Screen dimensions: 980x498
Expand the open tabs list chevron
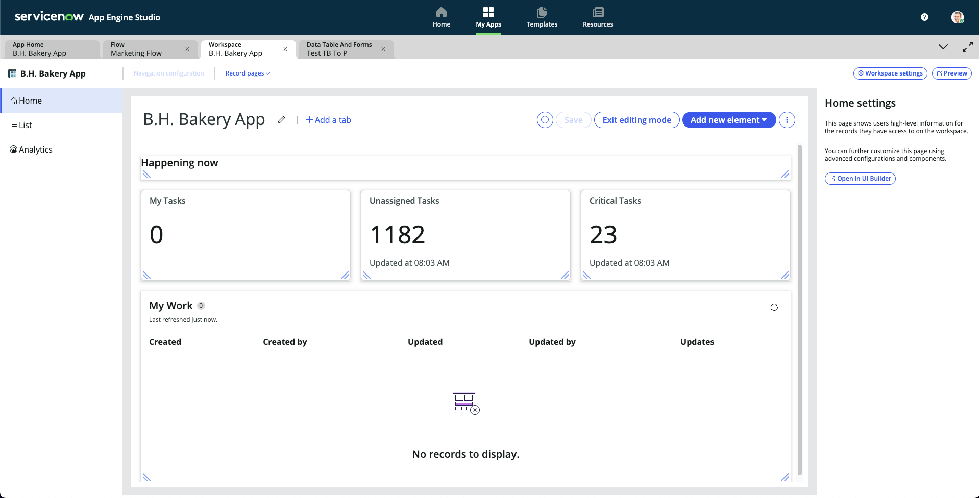click(943, 47)
